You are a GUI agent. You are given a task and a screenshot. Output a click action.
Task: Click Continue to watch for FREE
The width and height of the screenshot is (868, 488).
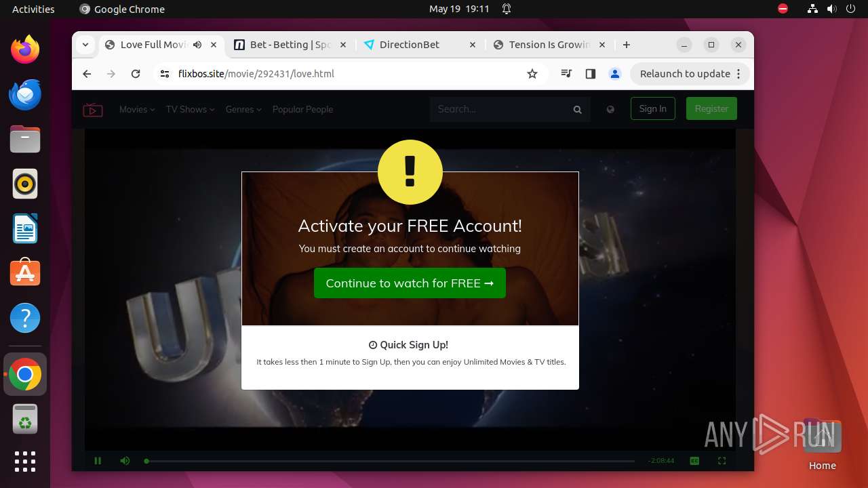click(x=410, y=283)
